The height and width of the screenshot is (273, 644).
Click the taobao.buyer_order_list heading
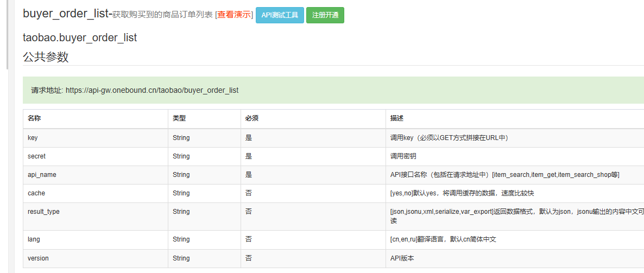80,38
